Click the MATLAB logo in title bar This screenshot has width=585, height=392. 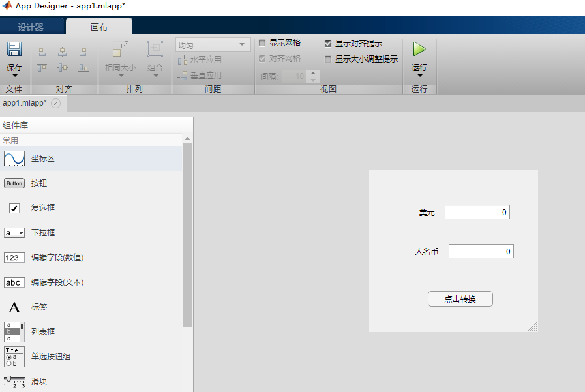pyautogui.click(x=7, y=6)
